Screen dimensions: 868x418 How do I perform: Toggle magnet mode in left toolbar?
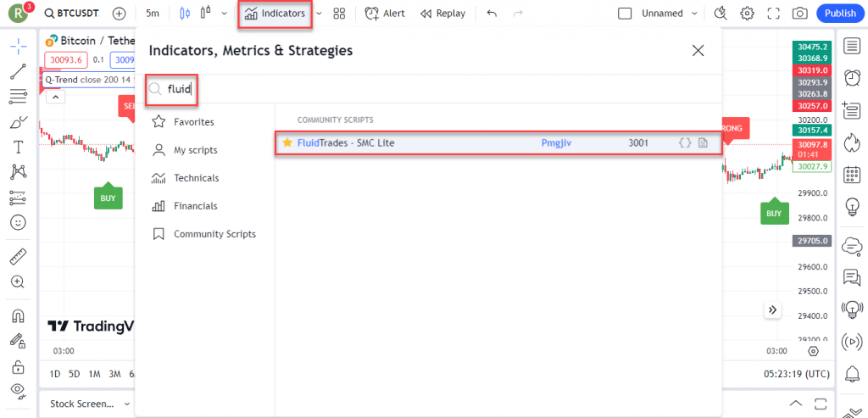tap(19, 315)
